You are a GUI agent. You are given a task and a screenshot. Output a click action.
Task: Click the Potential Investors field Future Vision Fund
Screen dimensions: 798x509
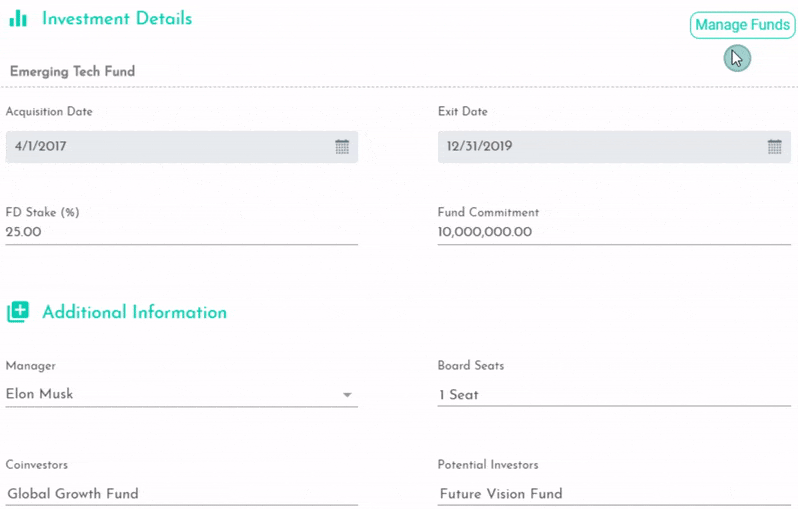coord(614,494)
